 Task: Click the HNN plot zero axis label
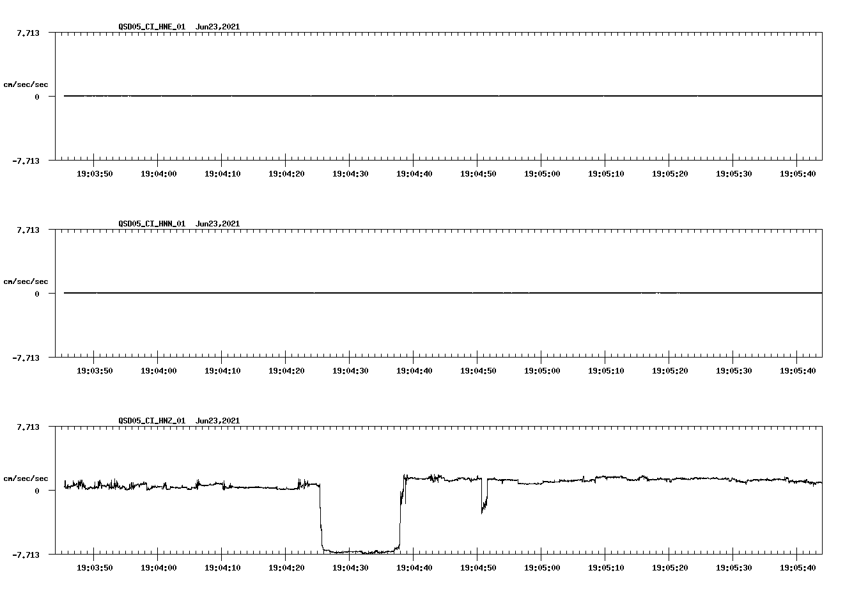coord(37,294)
